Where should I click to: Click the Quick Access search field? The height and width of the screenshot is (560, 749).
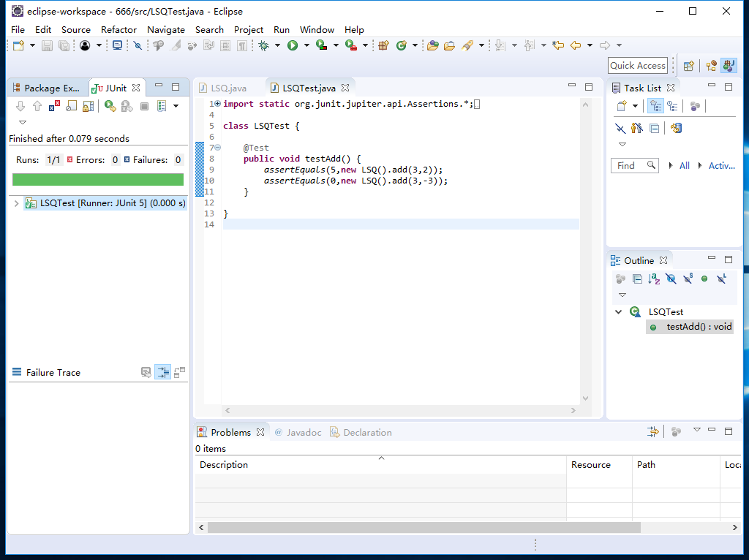coord(638,66)
